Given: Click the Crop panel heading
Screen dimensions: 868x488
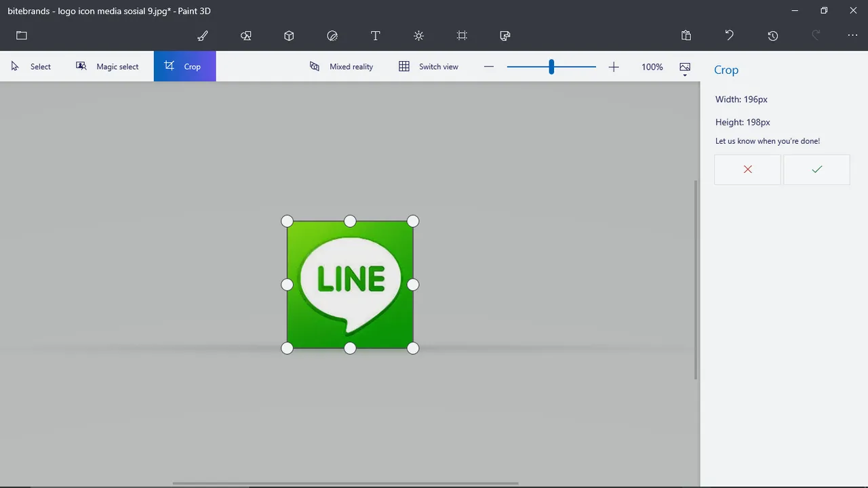Looking at the screenshot, I should click(726, 70).
